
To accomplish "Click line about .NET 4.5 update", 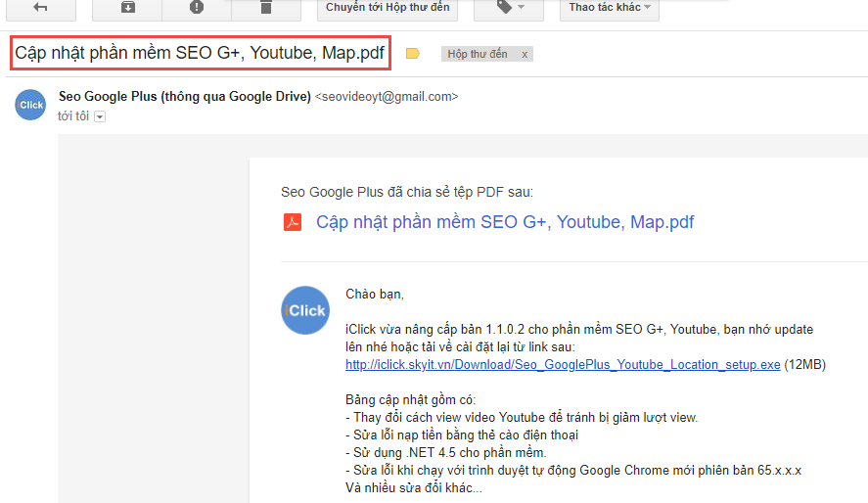I will pyautogui.click(x=445, y=453).
